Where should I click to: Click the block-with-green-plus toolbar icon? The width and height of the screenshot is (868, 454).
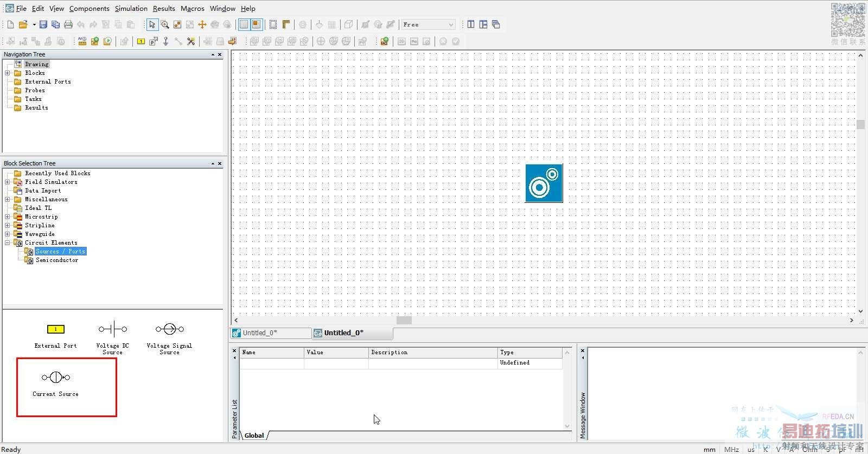384,41
